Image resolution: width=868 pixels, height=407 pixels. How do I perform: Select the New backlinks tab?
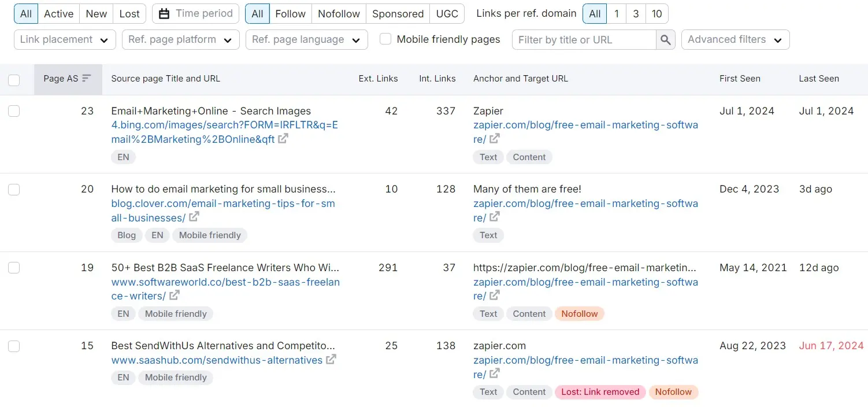click(96, 13)
